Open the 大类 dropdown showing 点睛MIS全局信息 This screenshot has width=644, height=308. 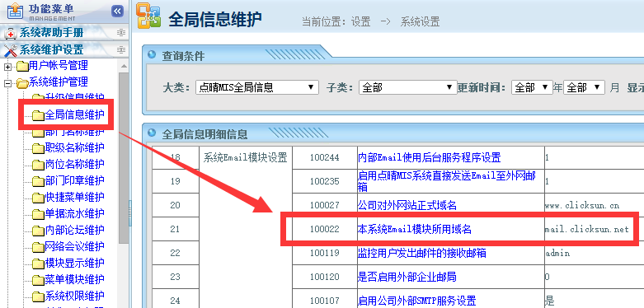pyautogui.click(x=257, y=87)
